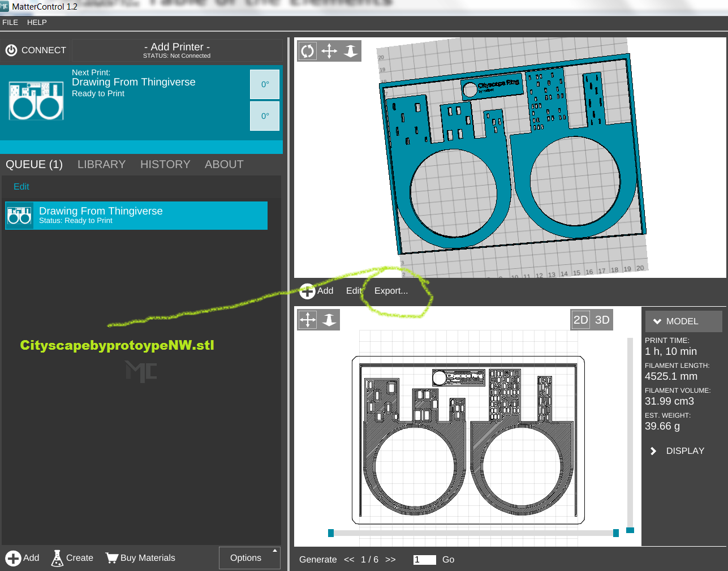Switch to the ABOUT tab
The height and width of the screenshot is (571, 728).
pos(224,165)
